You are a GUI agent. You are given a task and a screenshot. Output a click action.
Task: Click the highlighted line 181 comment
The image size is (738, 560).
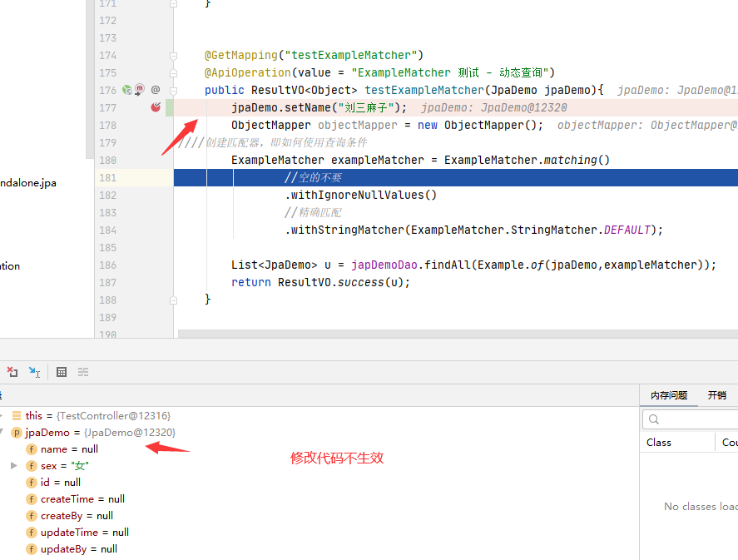pyautogui.click(x=313, y=177)
